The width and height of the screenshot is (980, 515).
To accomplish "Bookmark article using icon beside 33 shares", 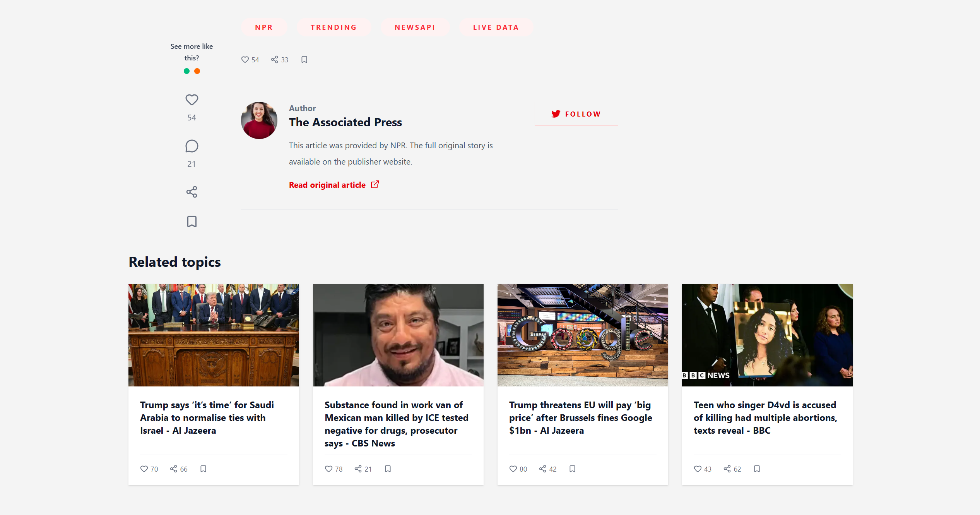I will (304, 60).
